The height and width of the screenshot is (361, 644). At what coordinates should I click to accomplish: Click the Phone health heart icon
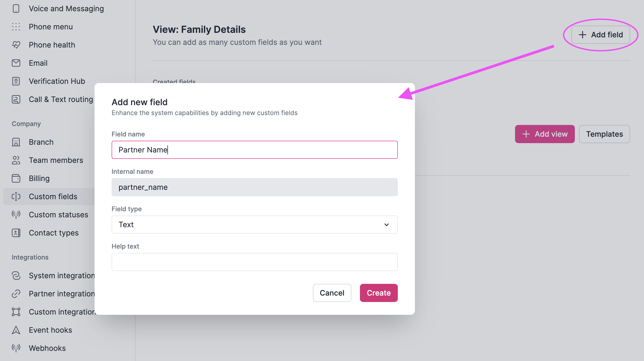click(x=16, y=45)
